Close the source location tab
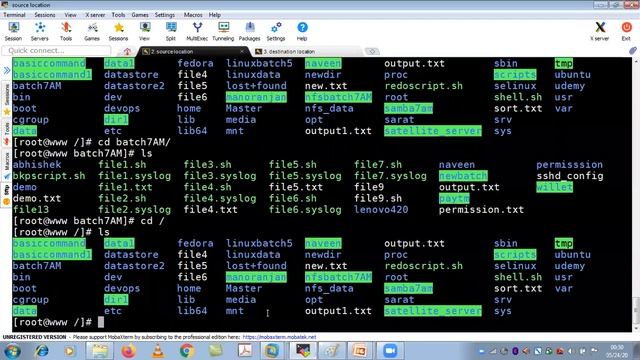640x360 pixels. 242,51
